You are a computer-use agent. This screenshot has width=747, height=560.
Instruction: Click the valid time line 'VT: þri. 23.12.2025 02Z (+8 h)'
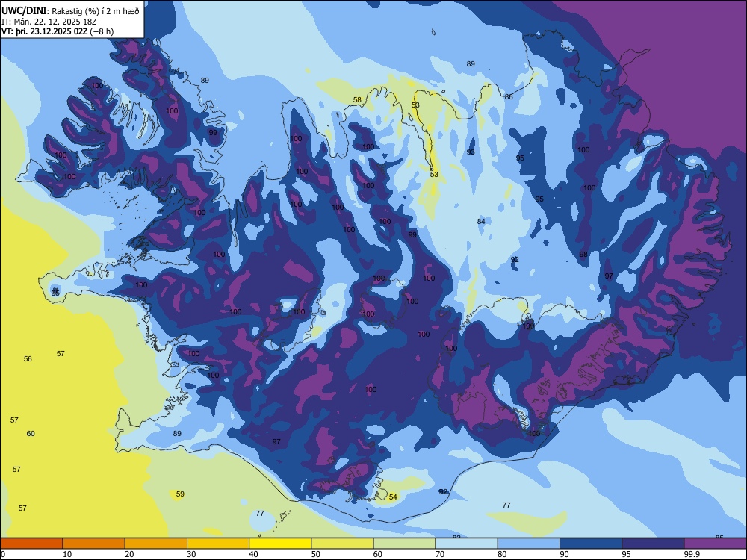coord(58,31)
